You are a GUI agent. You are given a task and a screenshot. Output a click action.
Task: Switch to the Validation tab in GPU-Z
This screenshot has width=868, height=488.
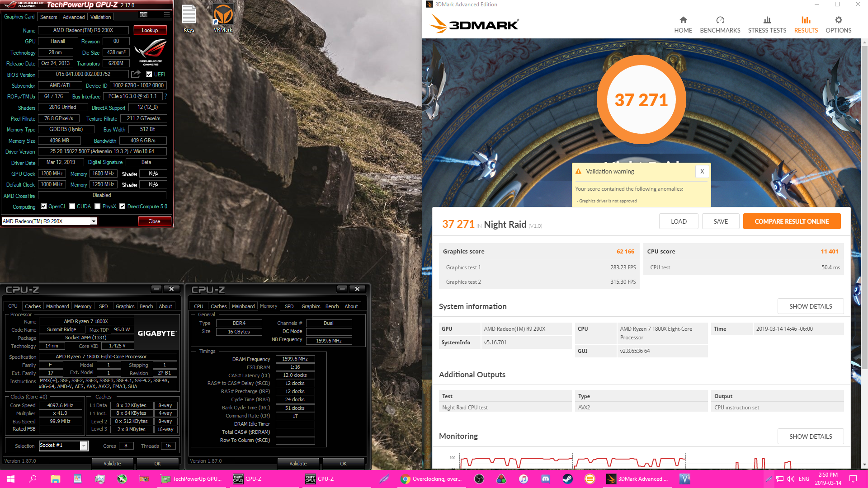tap(100, 17)
